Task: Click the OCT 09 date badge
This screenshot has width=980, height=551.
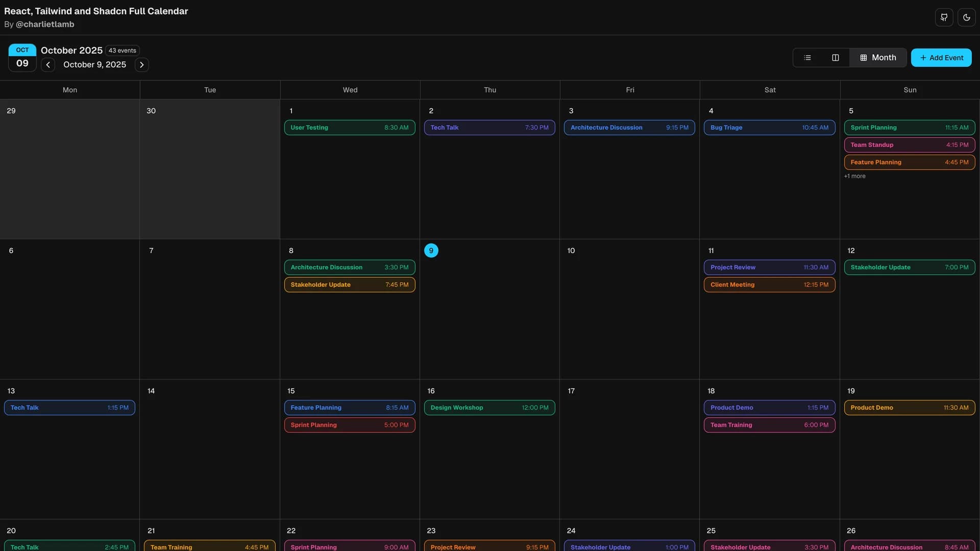Action: pyautogui.click(x=22, y=57)
